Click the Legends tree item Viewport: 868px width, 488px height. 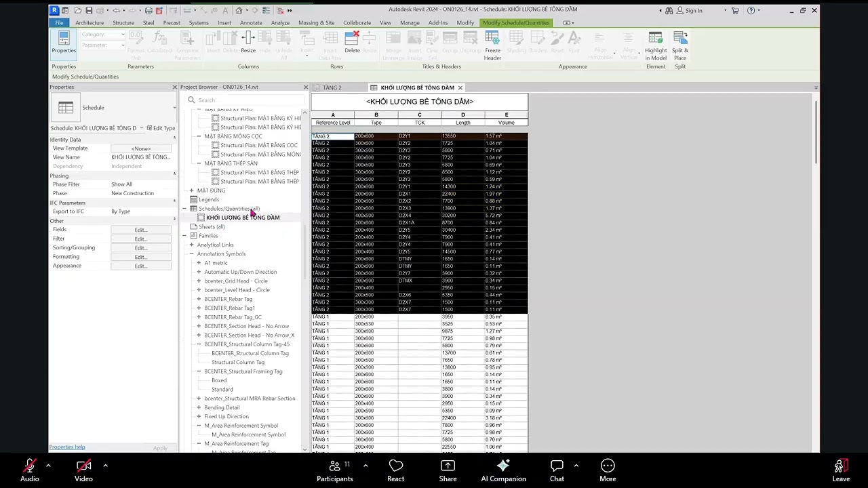click(209, 199)
